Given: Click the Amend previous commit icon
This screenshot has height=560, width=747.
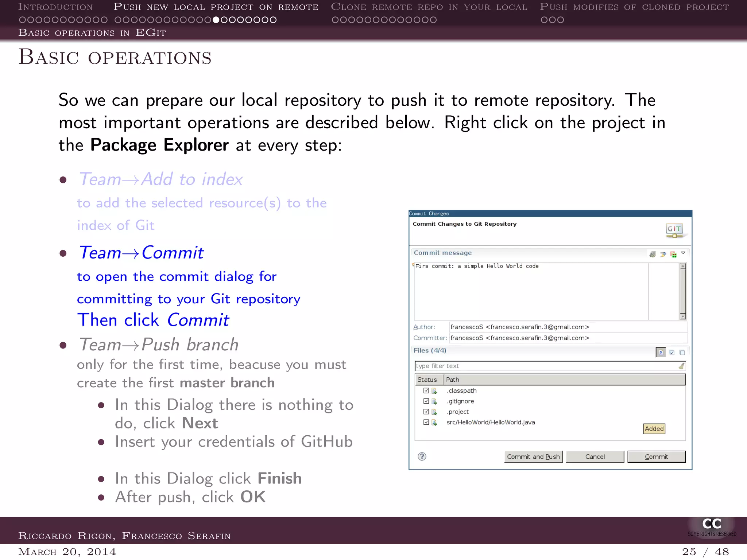Looking at the screenshot, I should (x=653, y=254).
